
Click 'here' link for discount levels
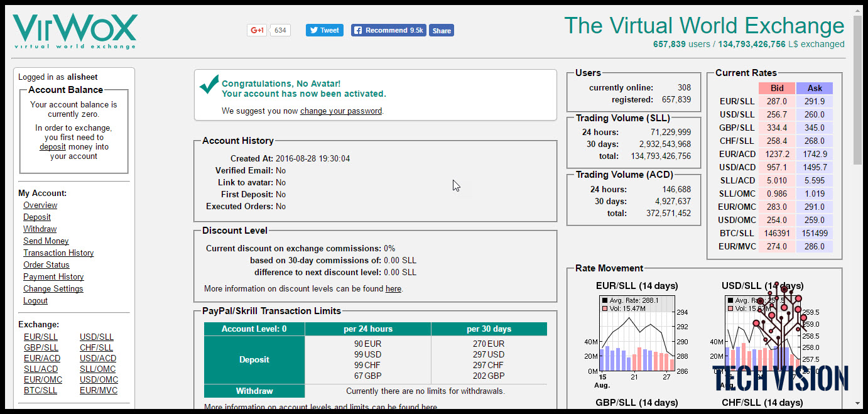(x=393, y=289)
